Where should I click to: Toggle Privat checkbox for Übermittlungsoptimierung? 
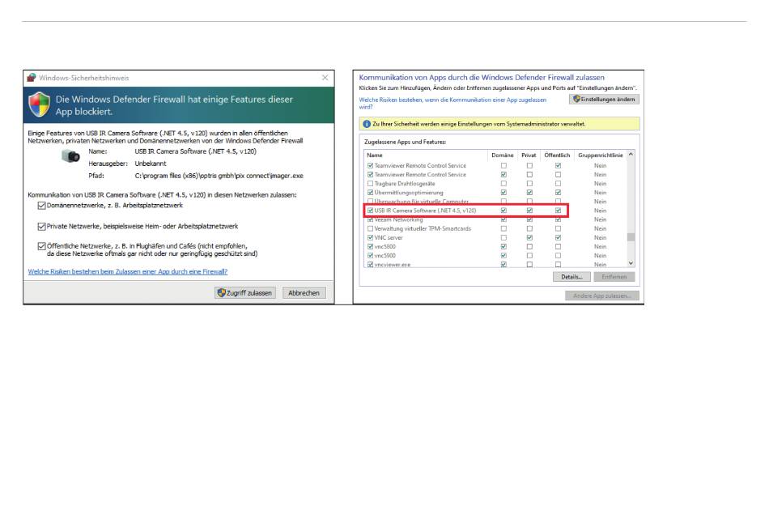point(529,193)
